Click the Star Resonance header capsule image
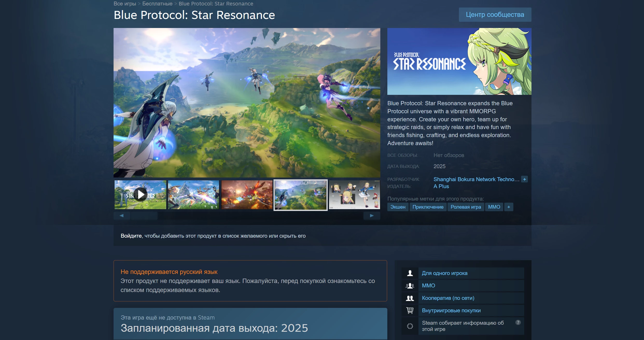The height and width of the screenshot is (340, 644). click(x=459, y=61)
